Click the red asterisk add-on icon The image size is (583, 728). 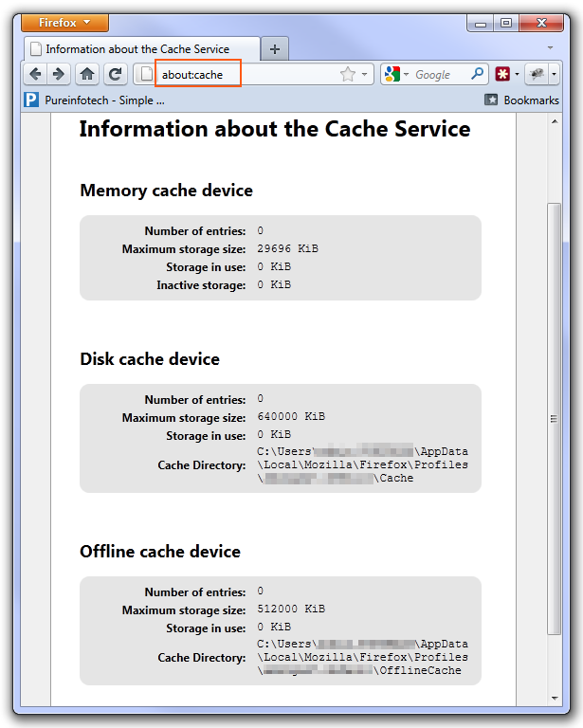tap(502, 74)
